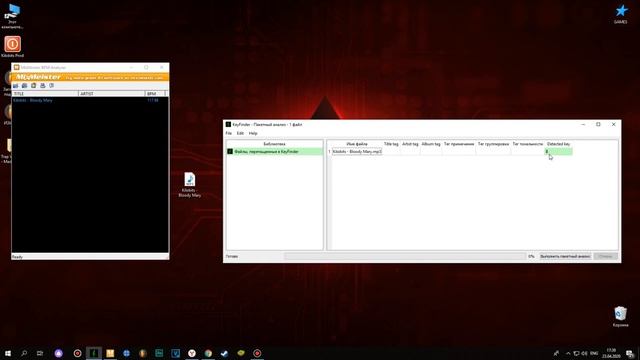640x360 pixels.
Task: Open the Windows Start menu
Action: (8, 353)
